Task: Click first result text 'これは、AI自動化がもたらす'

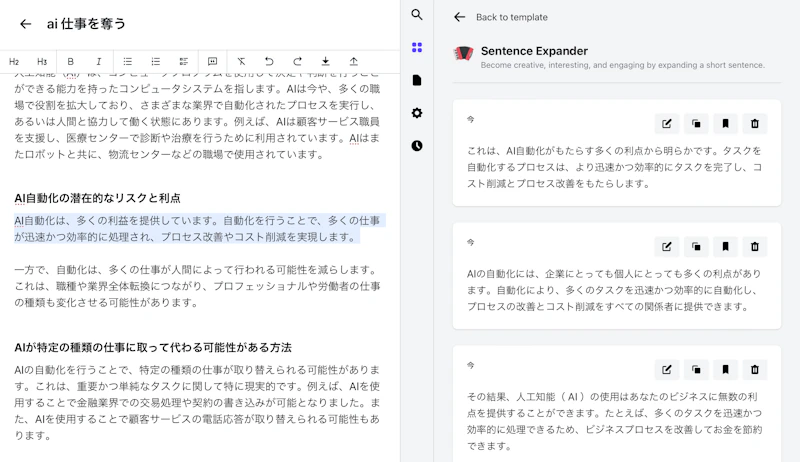Action: point(614,167)
